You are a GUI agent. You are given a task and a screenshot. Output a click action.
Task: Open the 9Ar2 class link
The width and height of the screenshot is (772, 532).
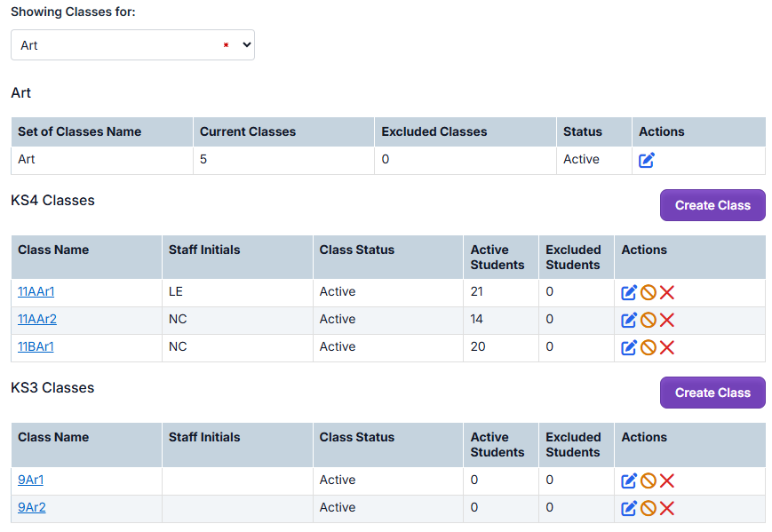tap(31, 507)
